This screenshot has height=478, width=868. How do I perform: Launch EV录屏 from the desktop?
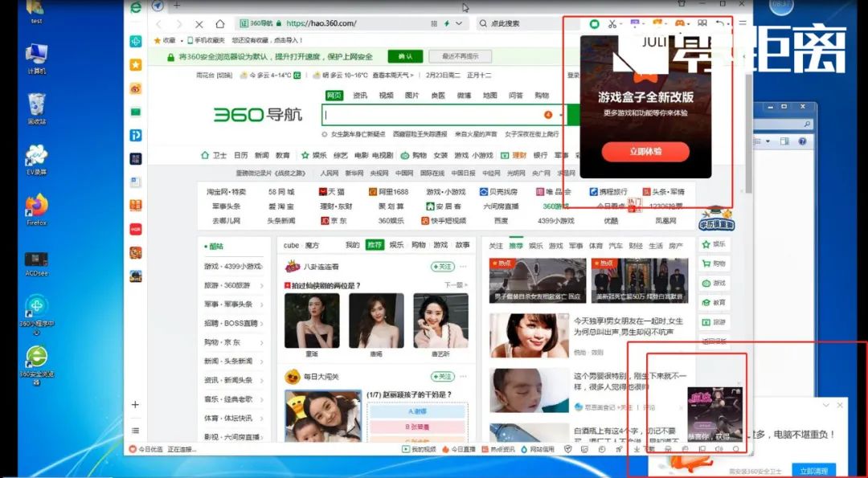pyautogui.click(x=36, y=159)
